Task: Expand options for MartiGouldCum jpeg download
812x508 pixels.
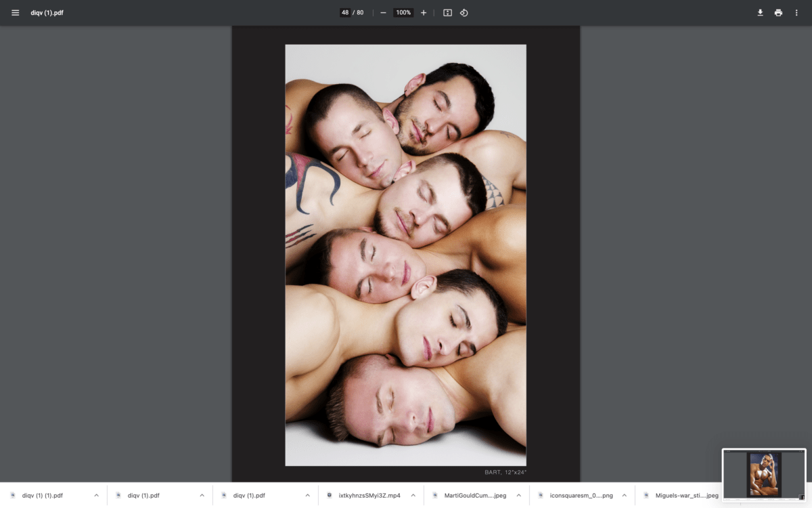Action: pyautogui.click(x=518, y=495)
